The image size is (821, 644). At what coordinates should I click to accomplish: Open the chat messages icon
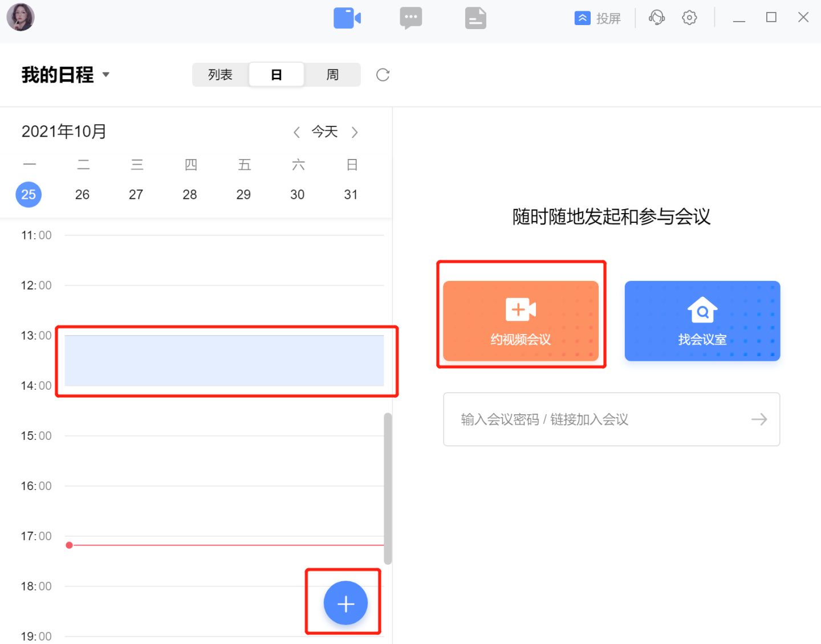(x=410, y=18)
